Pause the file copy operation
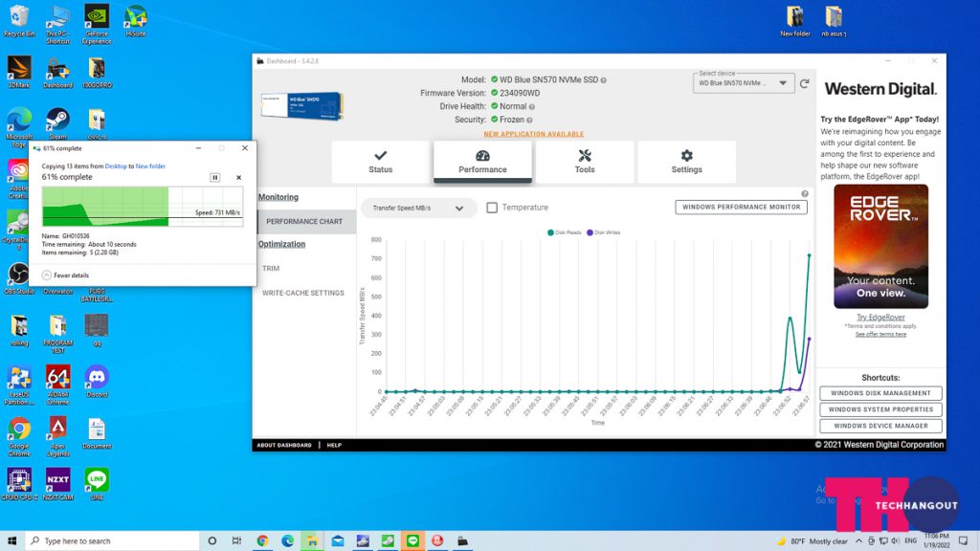 (x=214, y=177)
